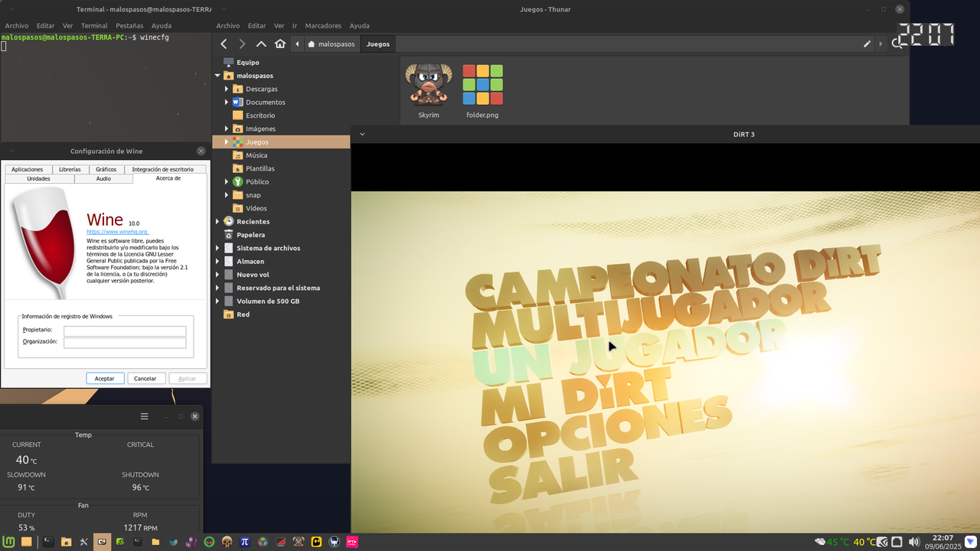
Task: Open the Nvidia icon in the taskbar launchers
Action: point(120,542)
